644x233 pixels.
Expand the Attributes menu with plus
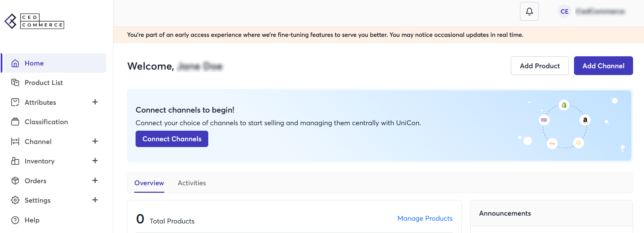[95, 102]
